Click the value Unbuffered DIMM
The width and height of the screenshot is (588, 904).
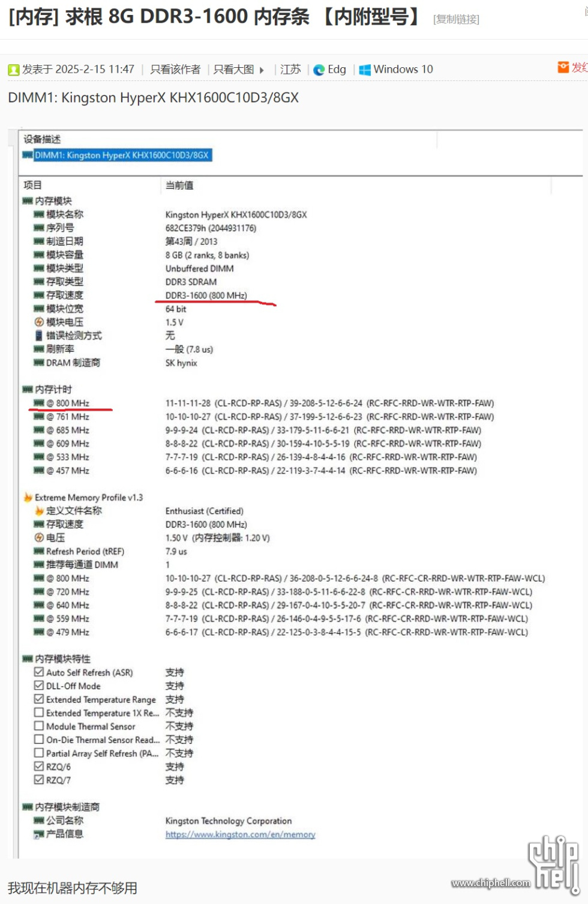pyautogui.click(x=199, y=268)
